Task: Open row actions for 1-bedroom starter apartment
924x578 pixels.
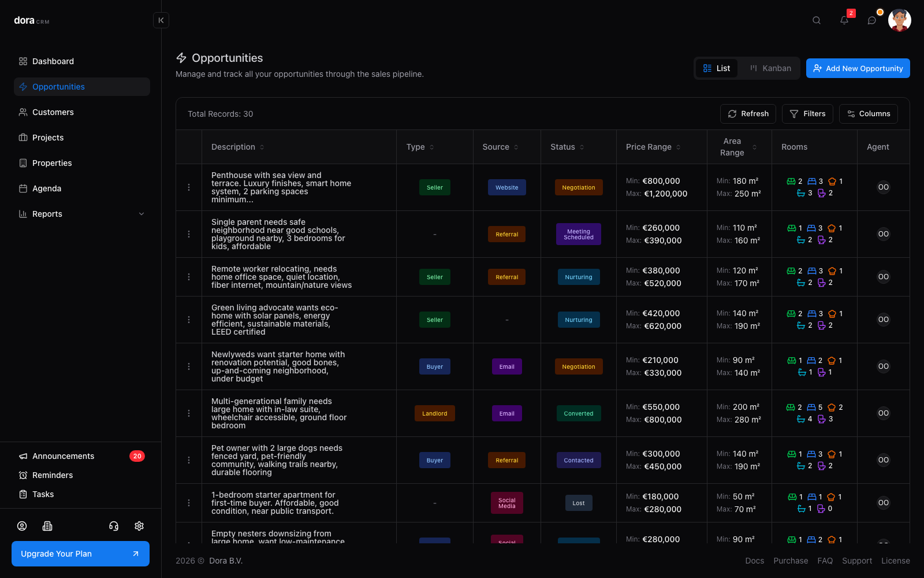Action: tap(189, 503)
